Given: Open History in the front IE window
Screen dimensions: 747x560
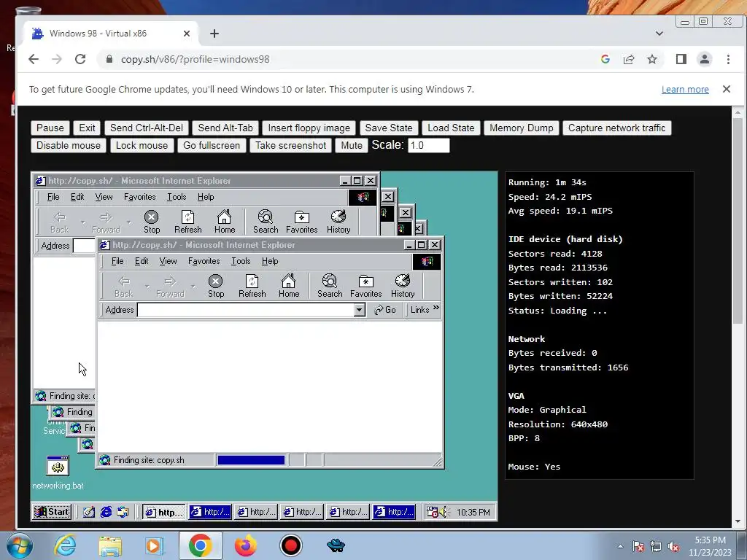Looking at the screenshot, I should click(403, 286).
